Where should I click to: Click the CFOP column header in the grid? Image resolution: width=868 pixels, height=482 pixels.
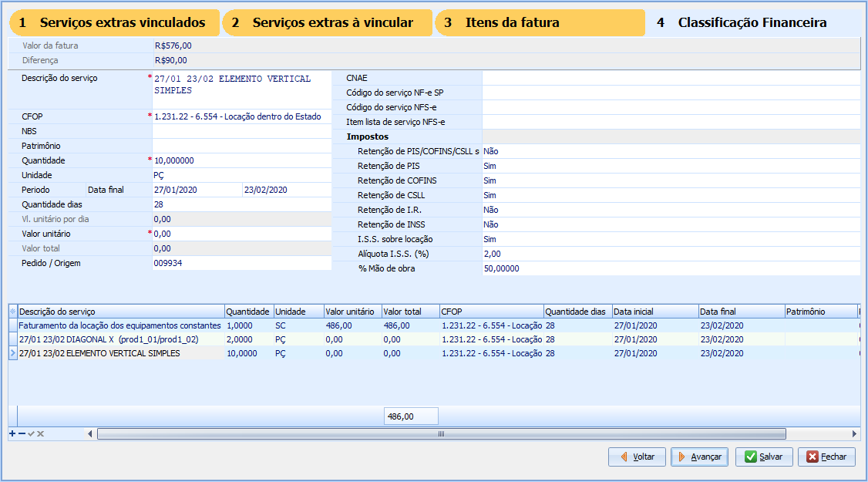tap(492, 312)
